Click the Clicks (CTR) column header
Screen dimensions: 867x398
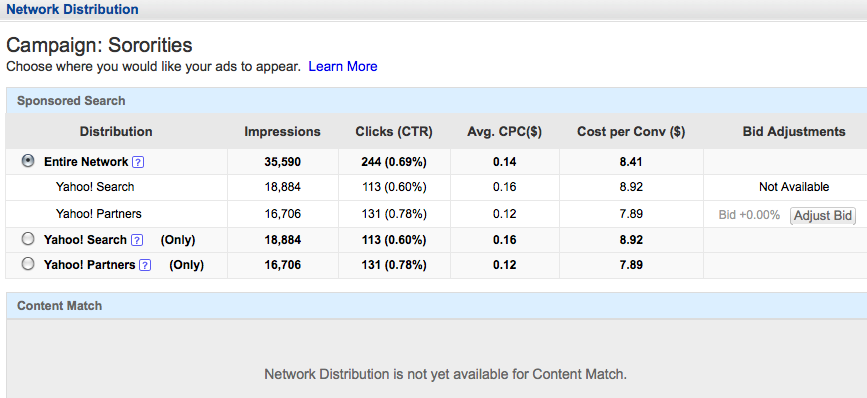click(x=394, y=132)
